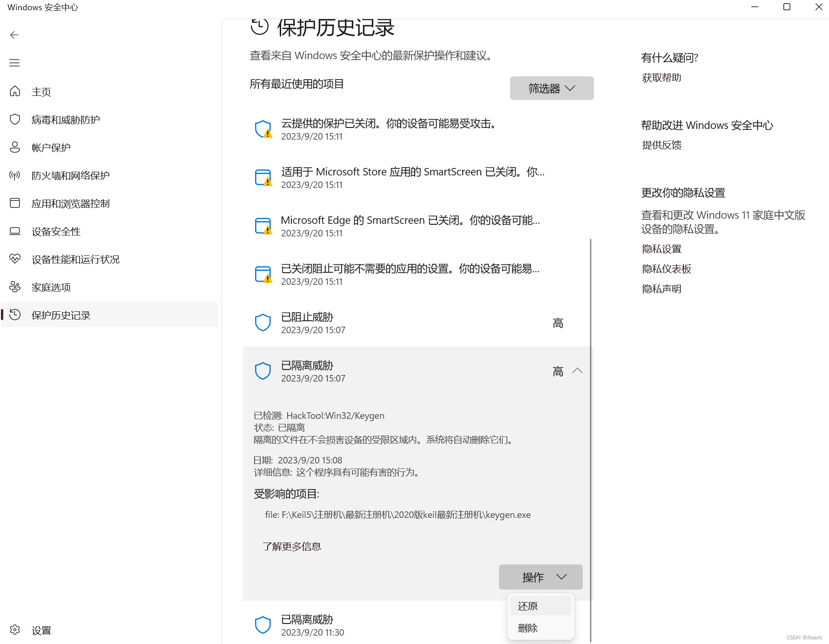Click the shield icon for 病毒和威胁防护
The image size is (829, 644).
15,119
